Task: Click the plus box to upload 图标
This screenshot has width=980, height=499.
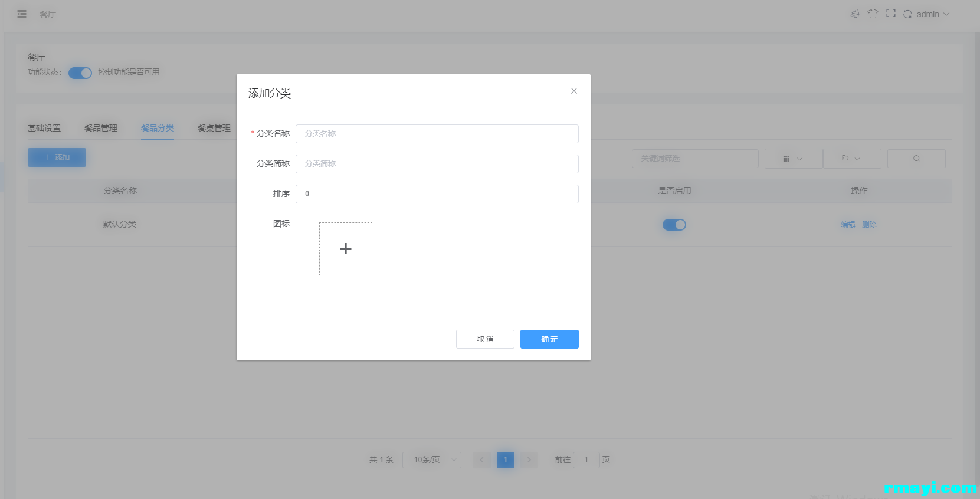Action: (346, 249)
